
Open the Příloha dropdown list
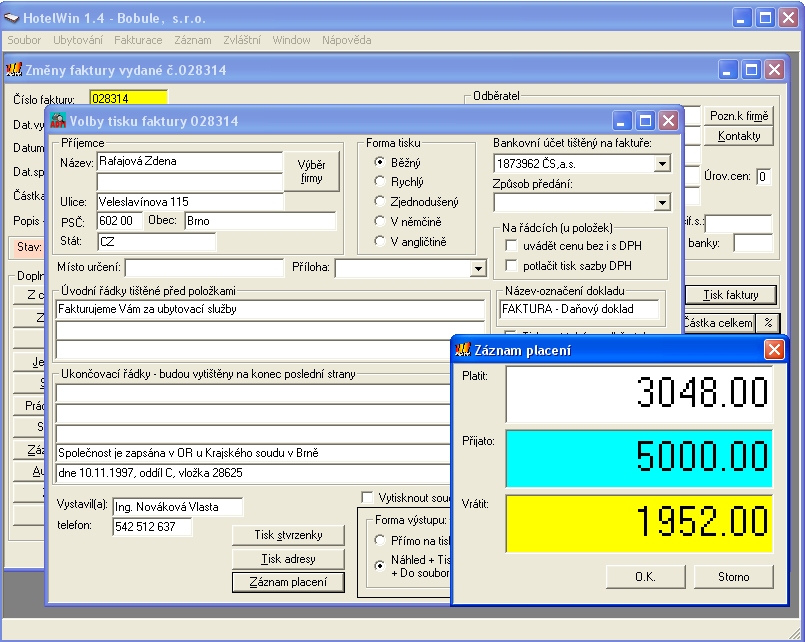click(477, 269)
